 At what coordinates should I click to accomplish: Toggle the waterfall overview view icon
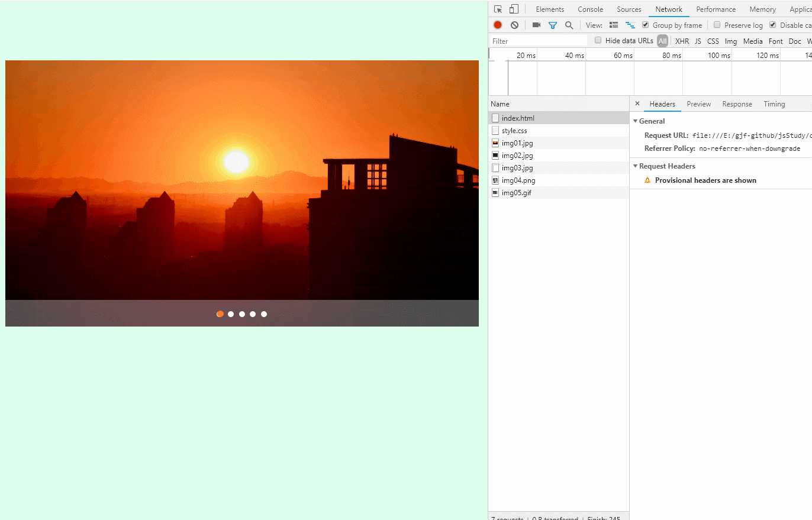pos(630,25)
